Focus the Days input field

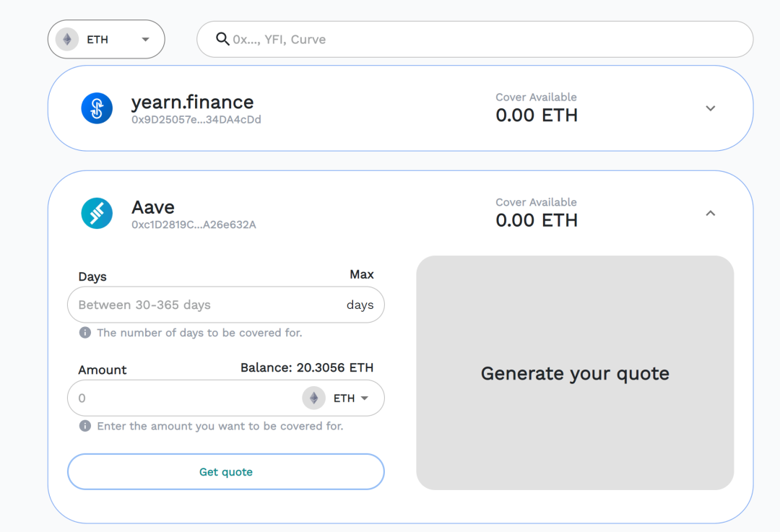click(x=226, y=305)
